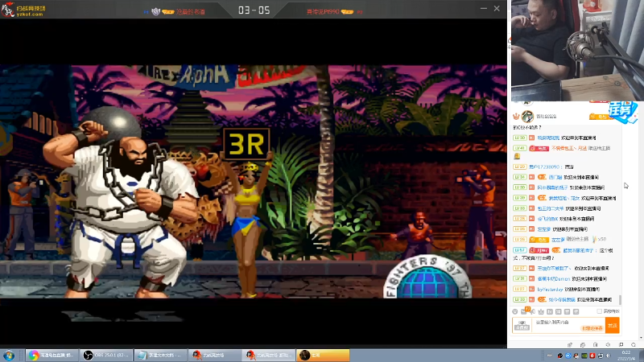This screenshot has width=644, height=362.
Task: Click the left player emblem icon in header
Action: tap(155, 11)
